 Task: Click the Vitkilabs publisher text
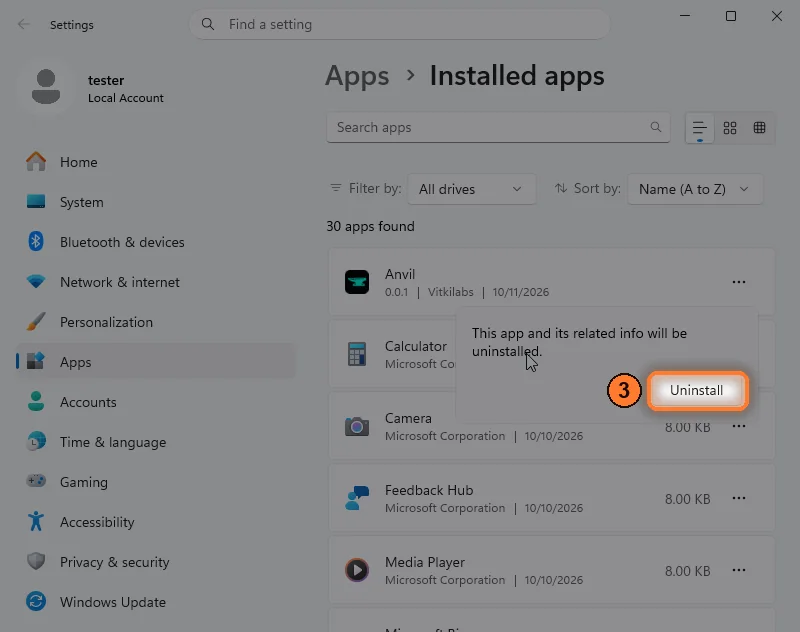click(451, 292)
